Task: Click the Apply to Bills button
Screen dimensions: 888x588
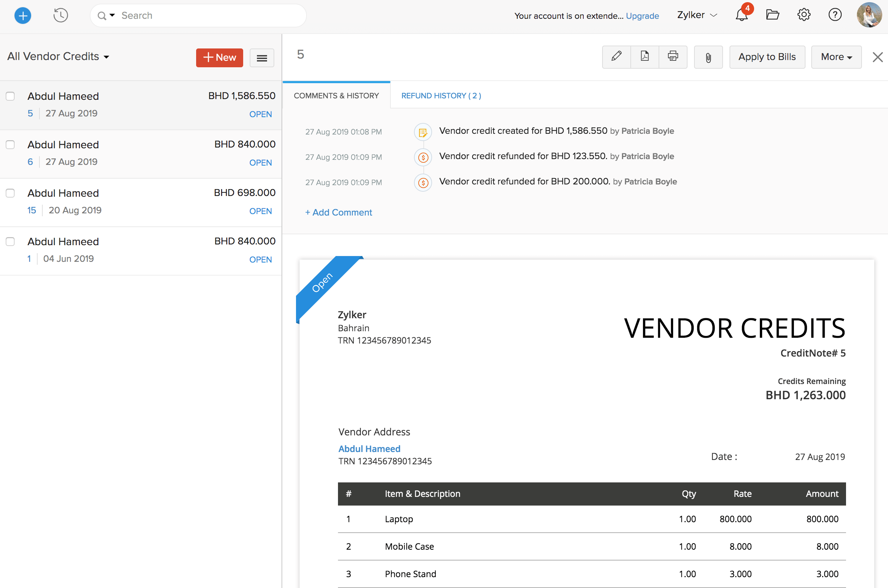Action: coord(766,57)
